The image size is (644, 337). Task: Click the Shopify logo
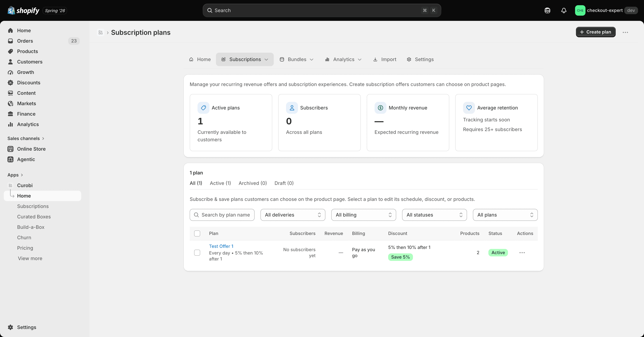23,10
